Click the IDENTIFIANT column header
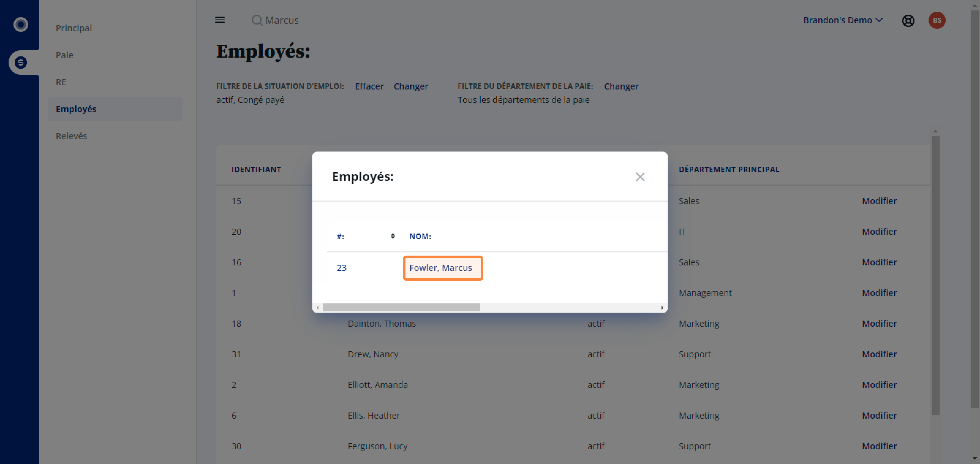This screenshot has width=980, height=464. (256, 169)
